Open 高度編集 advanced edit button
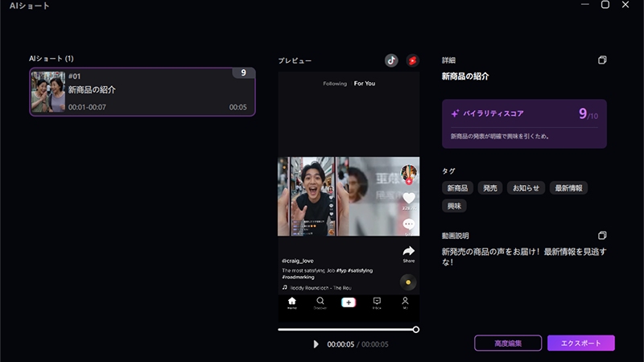This screenshot has height=362, width=644. (x=508, y=343)
